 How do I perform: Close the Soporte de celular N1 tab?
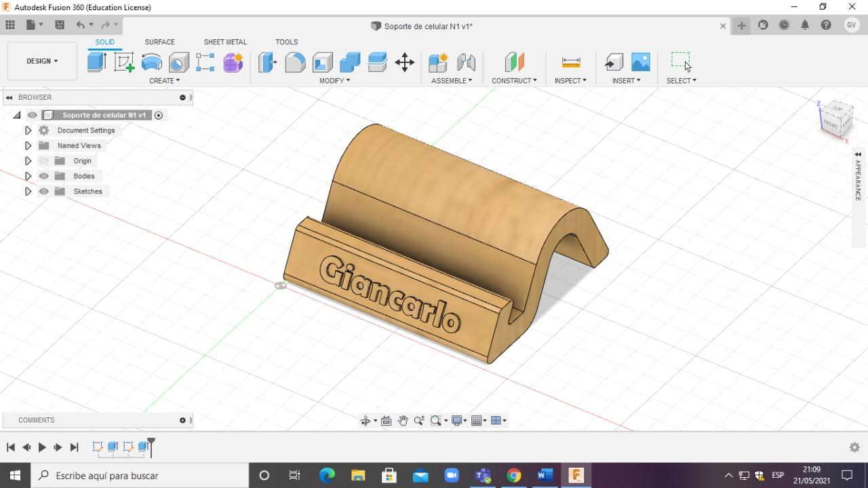723,26
